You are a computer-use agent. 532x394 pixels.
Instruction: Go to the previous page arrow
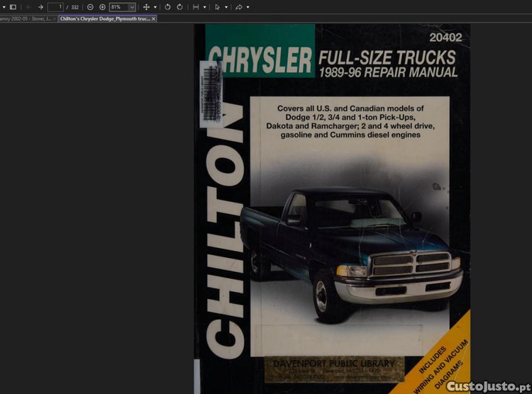point(28,6)
